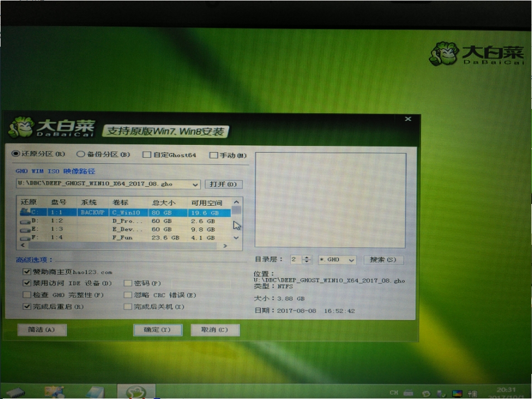Click the 目录层 number input field
532x399 pixels.
pyautogui.click(x=296, y=260)
